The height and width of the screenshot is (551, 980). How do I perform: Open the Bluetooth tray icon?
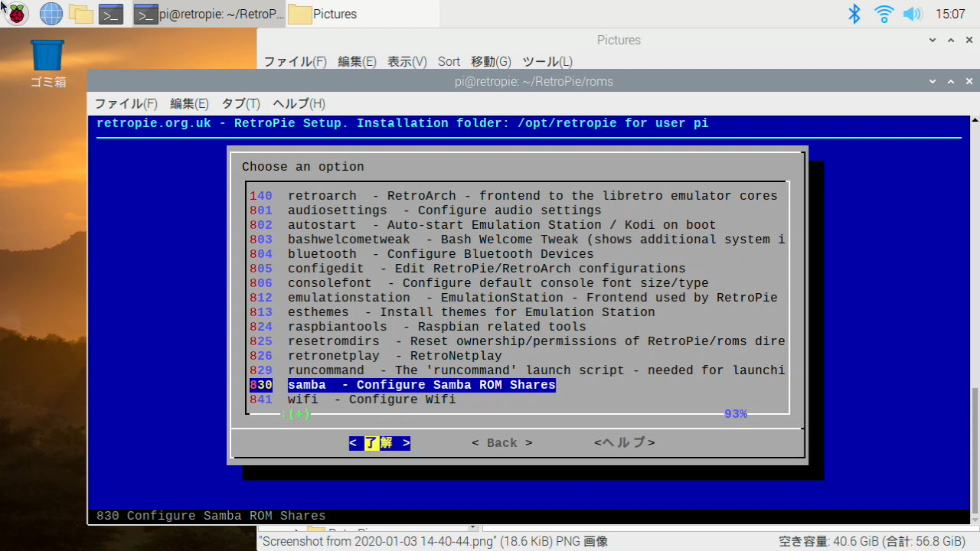tap(854, 13)
